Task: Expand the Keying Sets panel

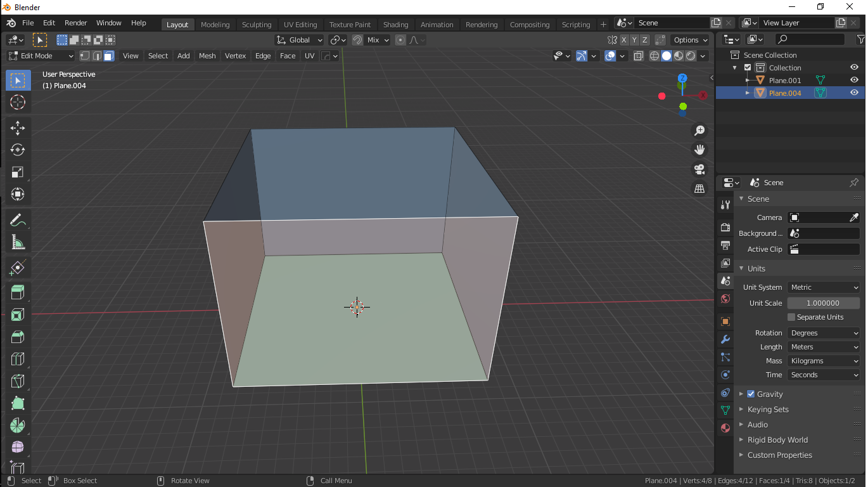Action: tap(768, 410)
